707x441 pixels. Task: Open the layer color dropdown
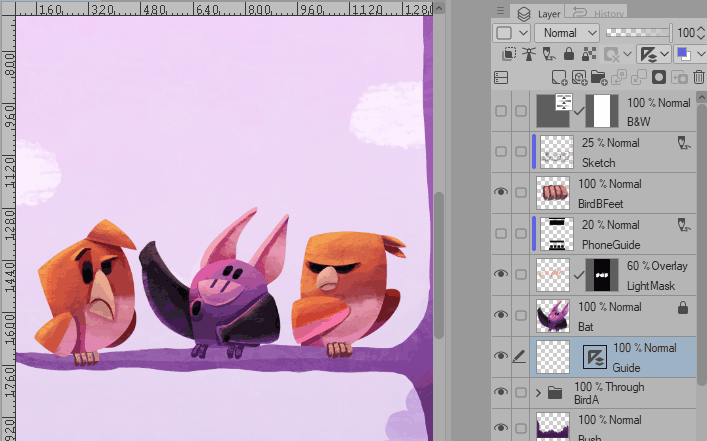coord(688,54)
